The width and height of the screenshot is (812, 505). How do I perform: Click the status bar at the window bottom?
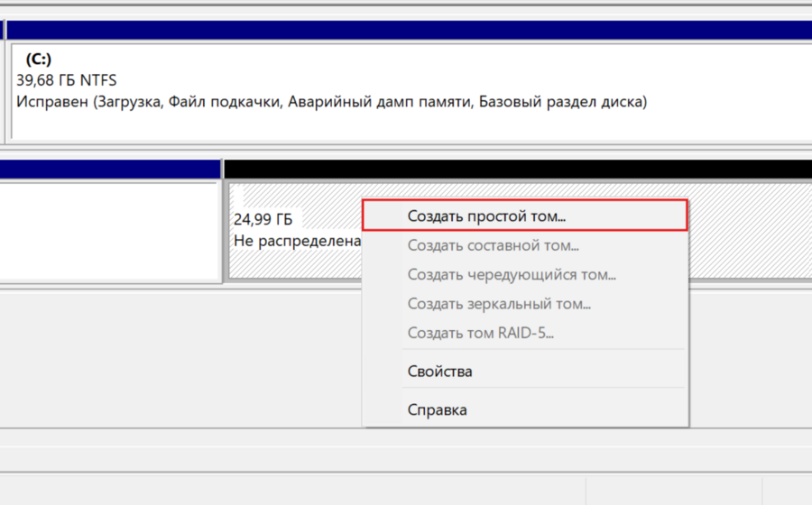click(271, 491)
